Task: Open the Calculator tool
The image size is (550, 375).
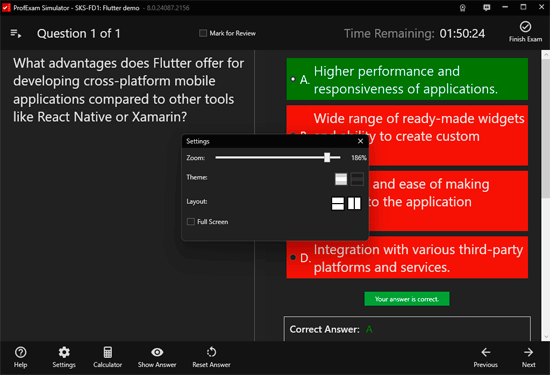Action: coord(108,352)
